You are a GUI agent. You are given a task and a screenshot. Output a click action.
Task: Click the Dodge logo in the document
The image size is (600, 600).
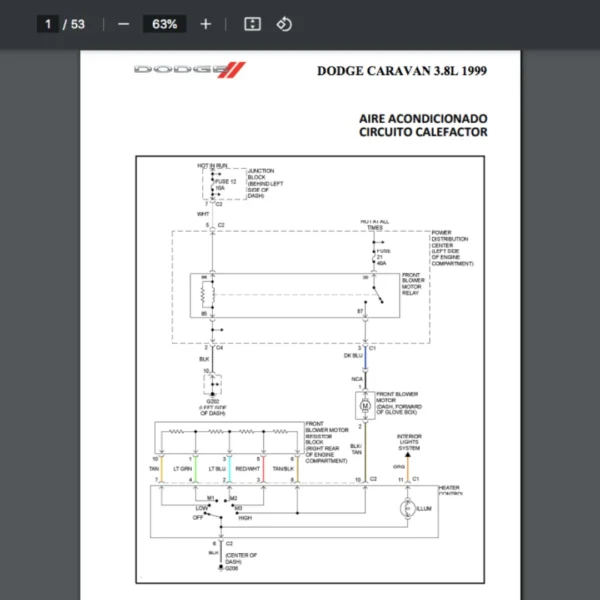coord(189,69)
